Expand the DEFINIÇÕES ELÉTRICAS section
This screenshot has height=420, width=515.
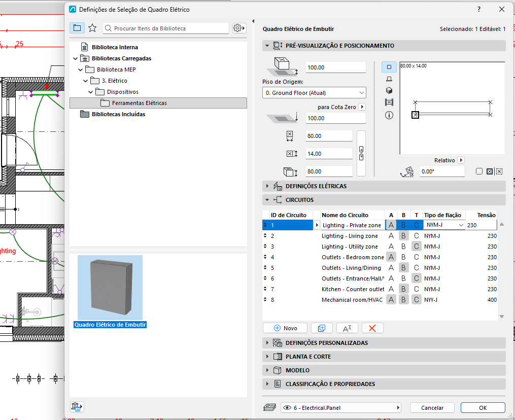[267, 186]
